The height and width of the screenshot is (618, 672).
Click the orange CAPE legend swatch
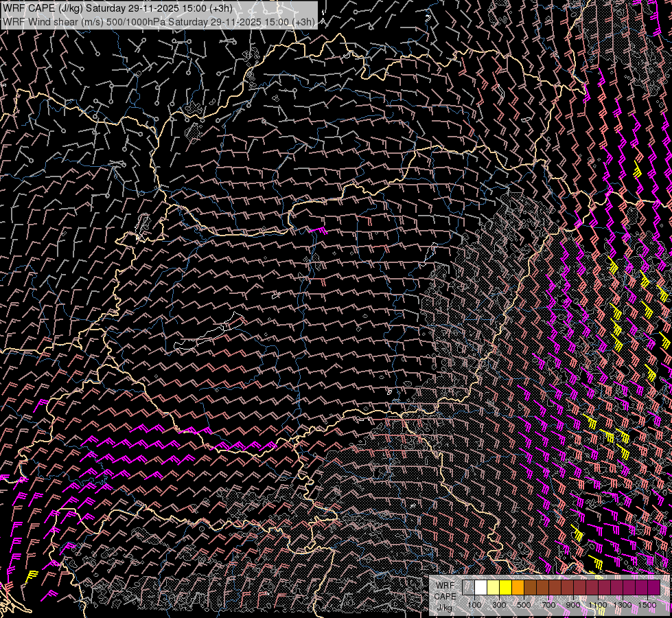tap(518, 587)
